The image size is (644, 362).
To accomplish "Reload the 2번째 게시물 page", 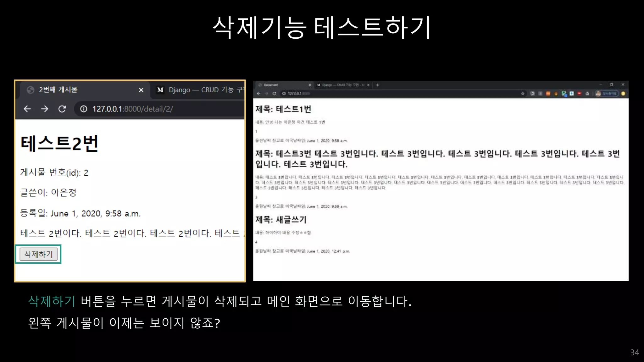I will tap(62, 109).
